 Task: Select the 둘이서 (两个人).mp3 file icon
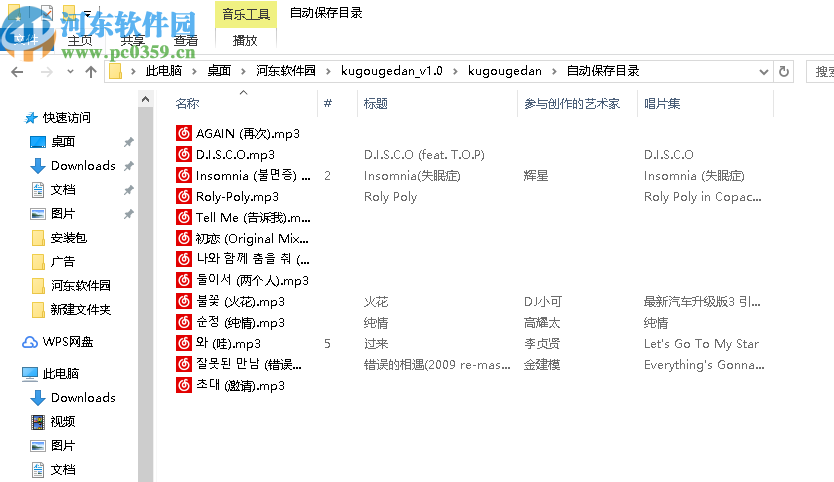coord(184,280)
